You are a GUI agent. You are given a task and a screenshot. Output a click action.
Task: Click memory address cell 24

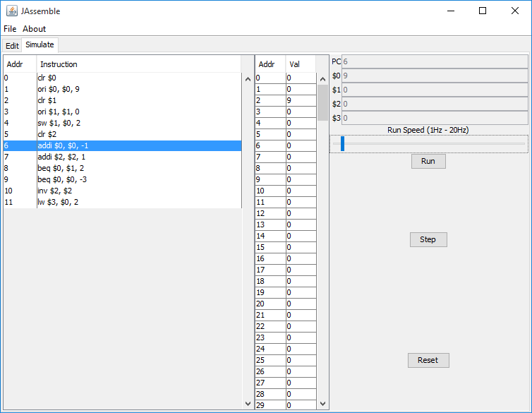click(270, 349)
